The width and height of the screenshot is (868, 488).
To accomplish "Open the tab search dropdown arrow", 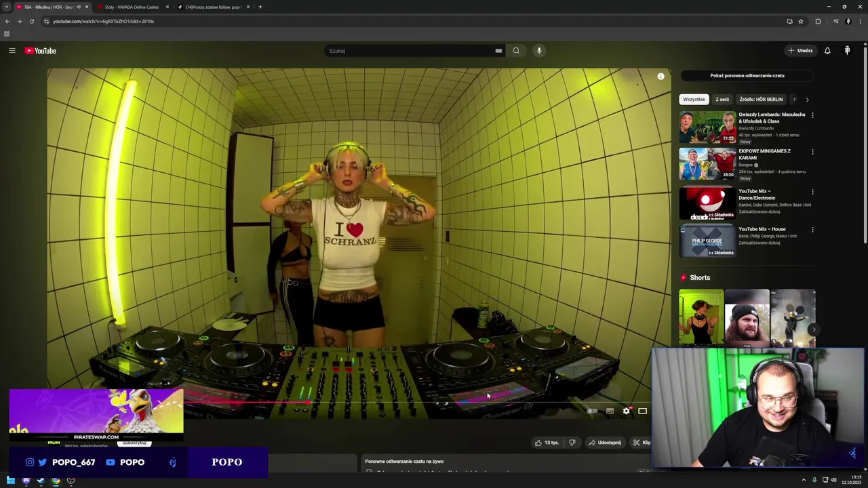I will click(x=6, y=7).
